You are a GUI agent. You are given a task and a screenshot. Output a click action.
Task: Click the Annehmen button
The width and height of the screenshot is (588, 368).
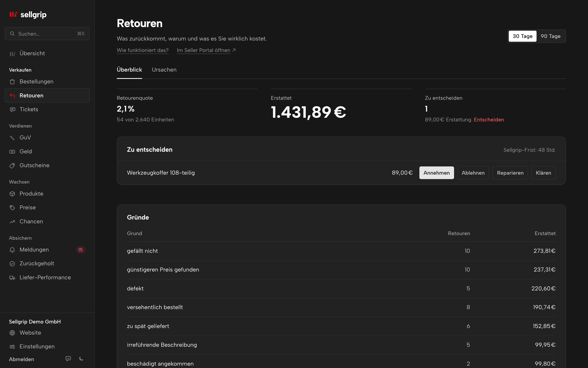pos(436,173)
